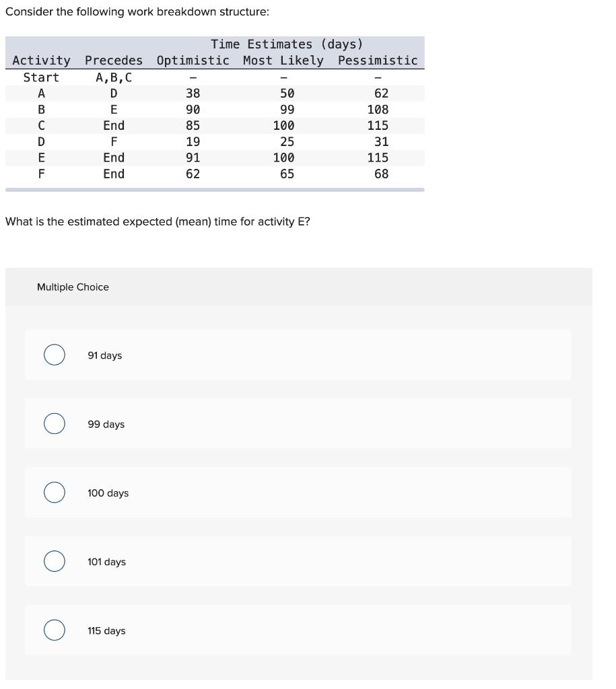
Task: Mark the 115 days radio button
Action: [55, 630]
